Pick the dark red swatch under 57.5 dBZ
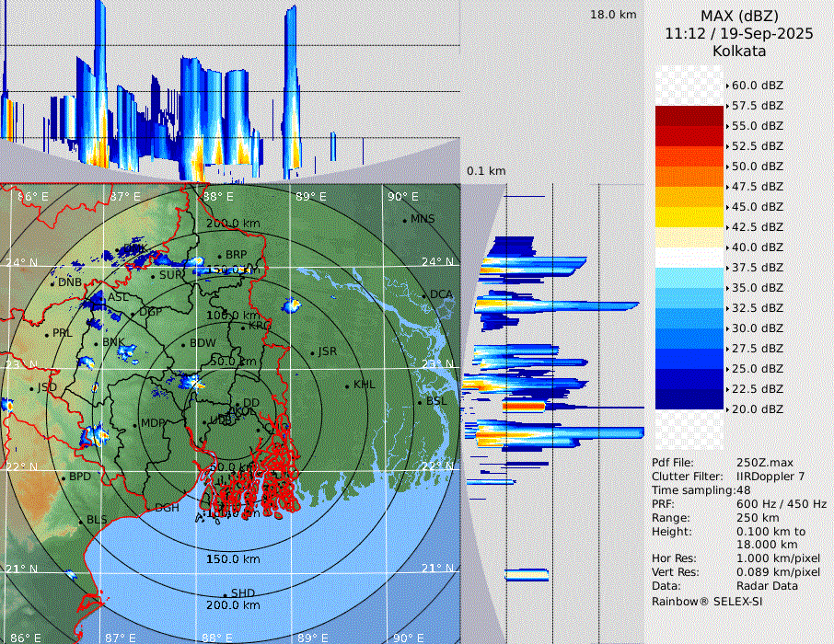This screenshot has width=834, height=644. pos(689,116)
